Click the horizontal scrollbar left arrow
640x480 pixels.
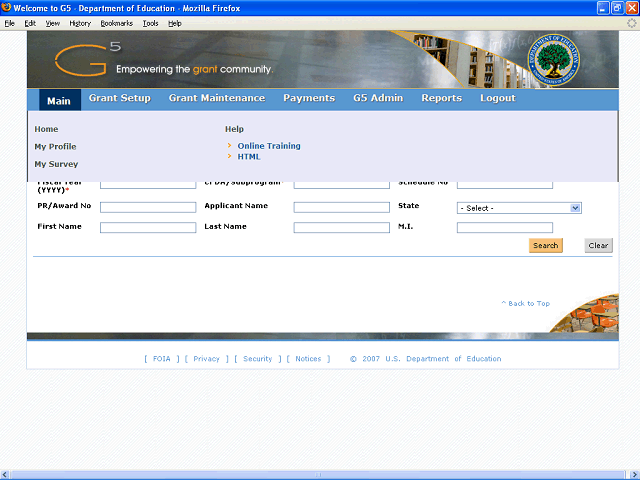point(5,475)
